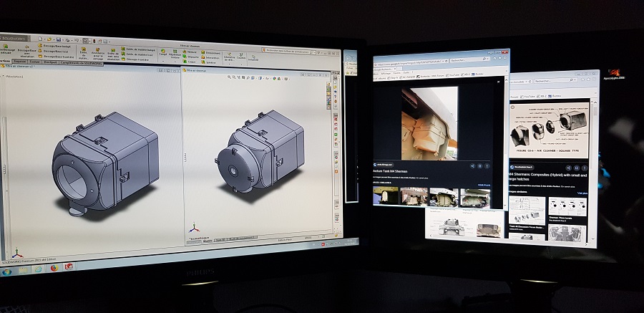Image resolution: width=644 pixels, height=313 pixels.
Task: Click the SolidWorks taskbar icon
Action: pyautogui.click(x=69, y=266)
